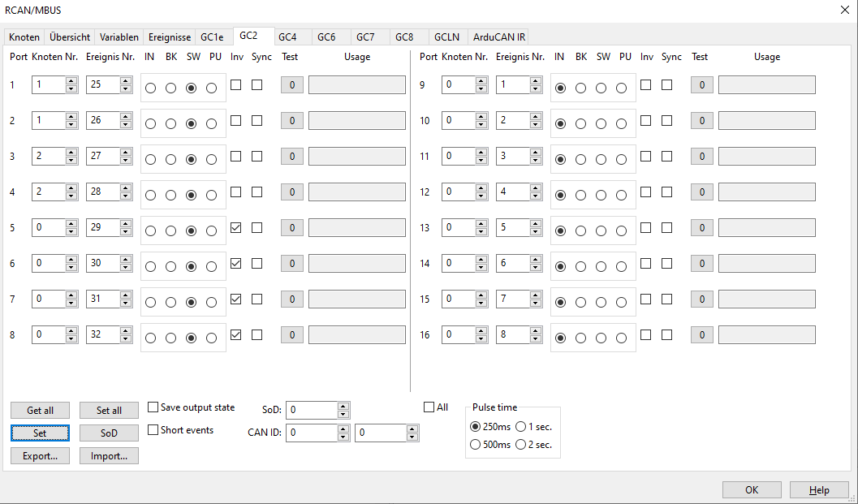Click the Usage field for port 1

[x=356, y=85]
